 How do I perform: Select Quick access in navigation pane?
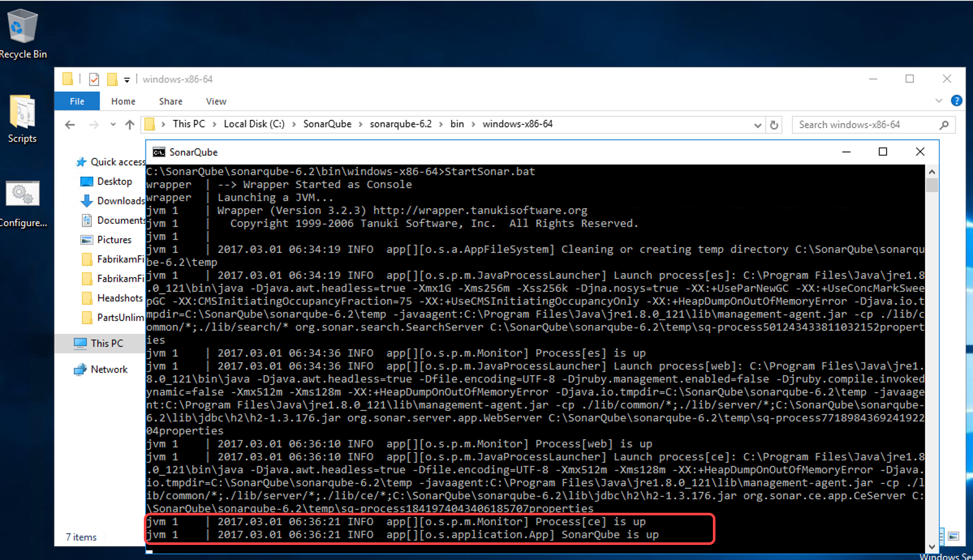(x=111, y=162)
